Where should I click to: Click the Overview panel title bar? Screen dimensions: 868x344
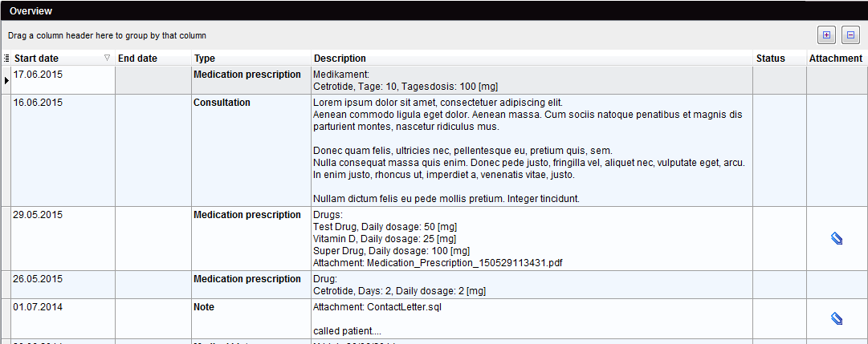tap(434, 10)
